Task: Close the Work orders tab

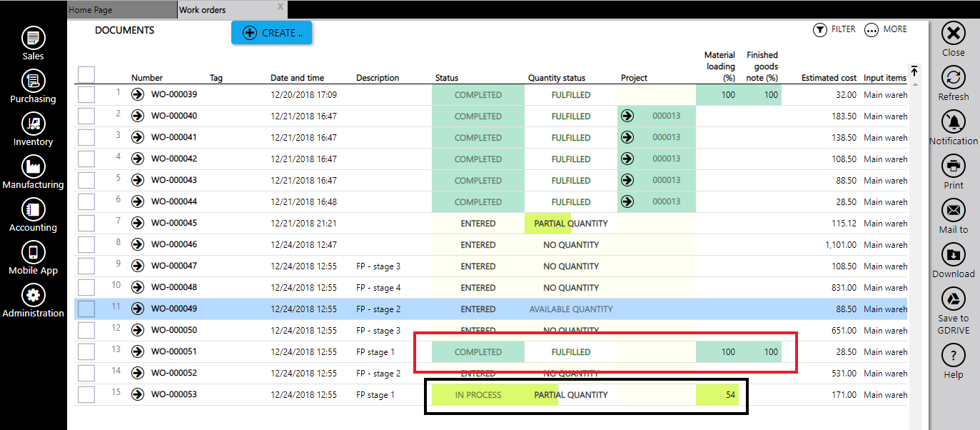Action: (281, 7)
